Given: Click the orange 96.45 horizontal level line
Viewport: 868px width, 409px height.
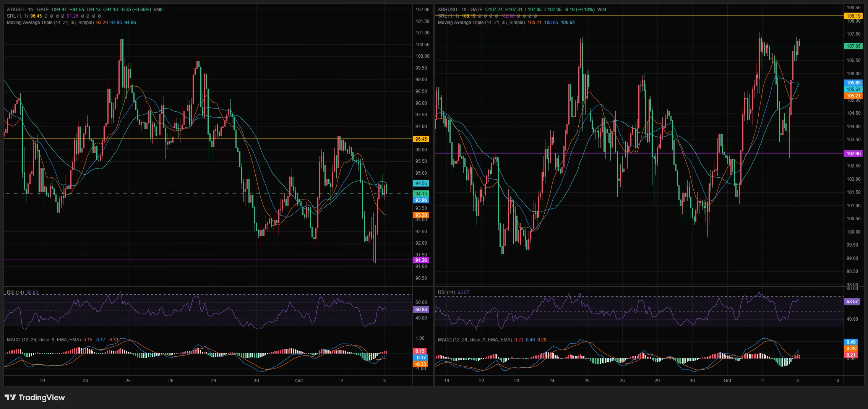Looking at the screenshot, I should point(208,139).
